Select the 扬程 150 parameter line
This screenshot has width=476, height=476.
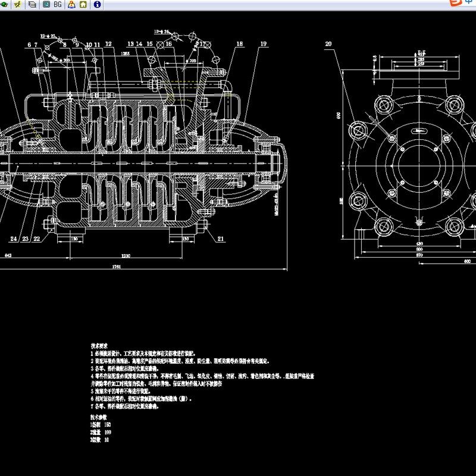click(100, 424)
